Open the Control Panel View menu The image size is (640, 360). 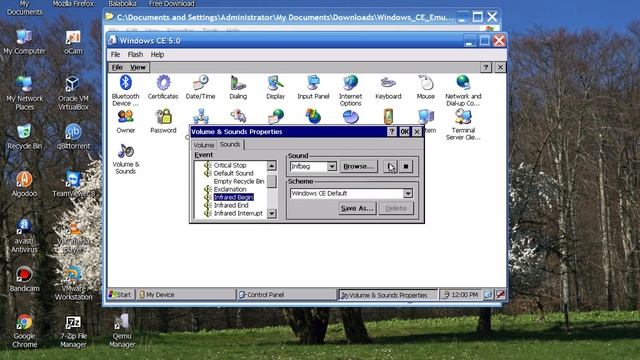coord(138,67)
